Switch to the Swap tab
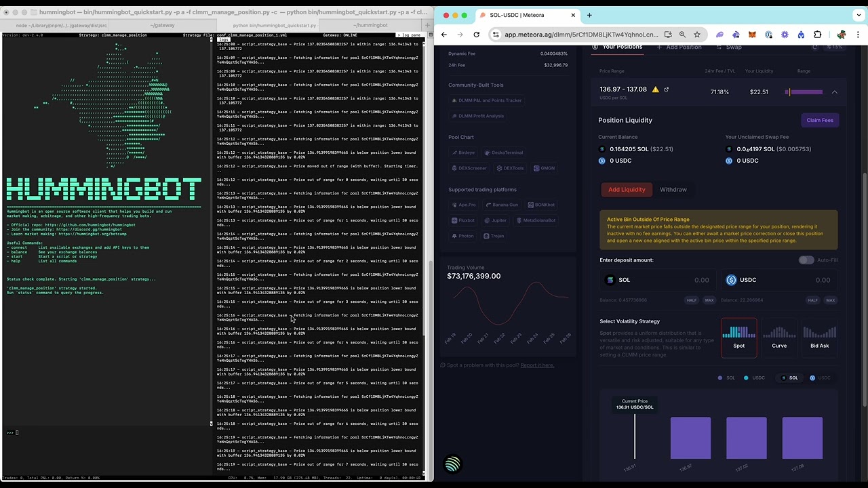This screenshot has height=488, width=868. [728, 47]
